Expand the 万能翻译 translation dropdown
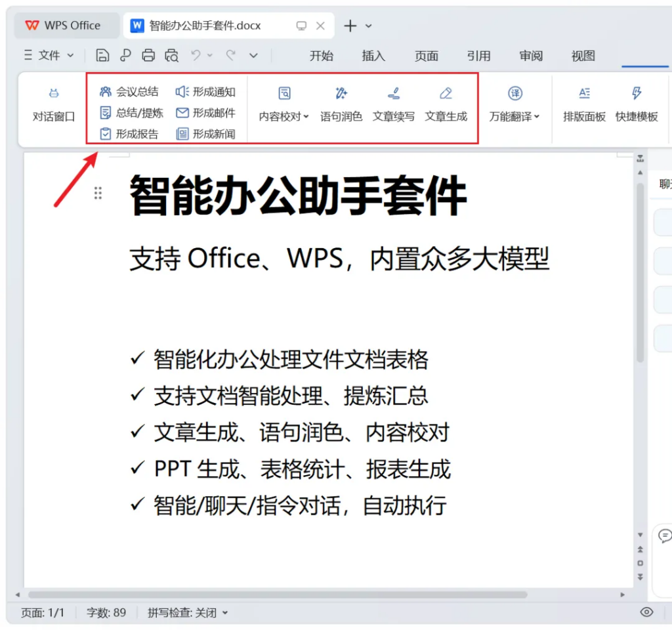Viewport: 672px width, 630px height. pos(514,117)
